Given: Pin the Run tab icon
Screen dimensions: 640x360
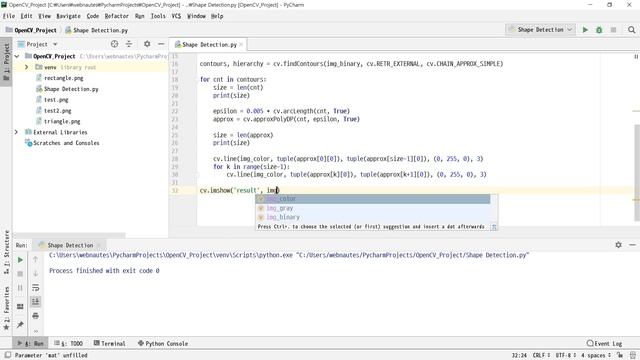Looking at the screenshot, I should (20, 324).
